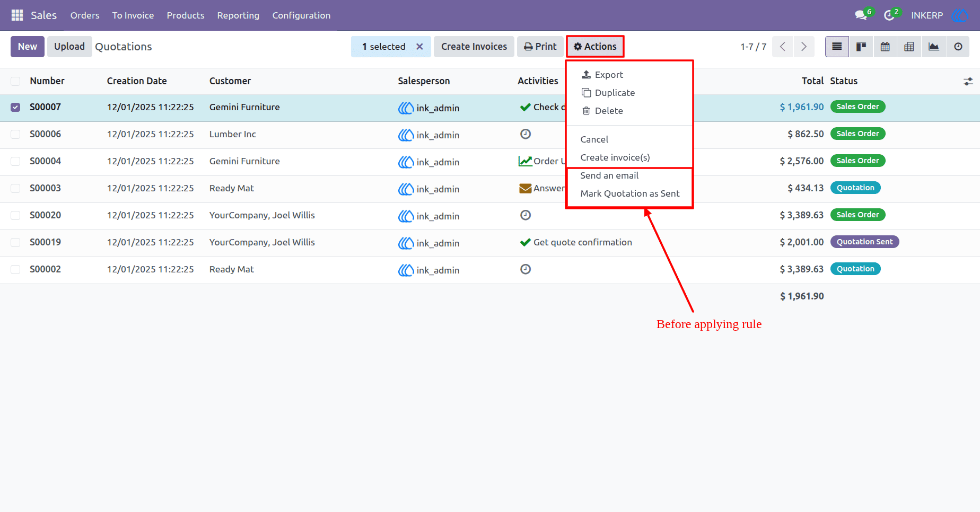Check the S00019 row checkbox

pos(15,242)
